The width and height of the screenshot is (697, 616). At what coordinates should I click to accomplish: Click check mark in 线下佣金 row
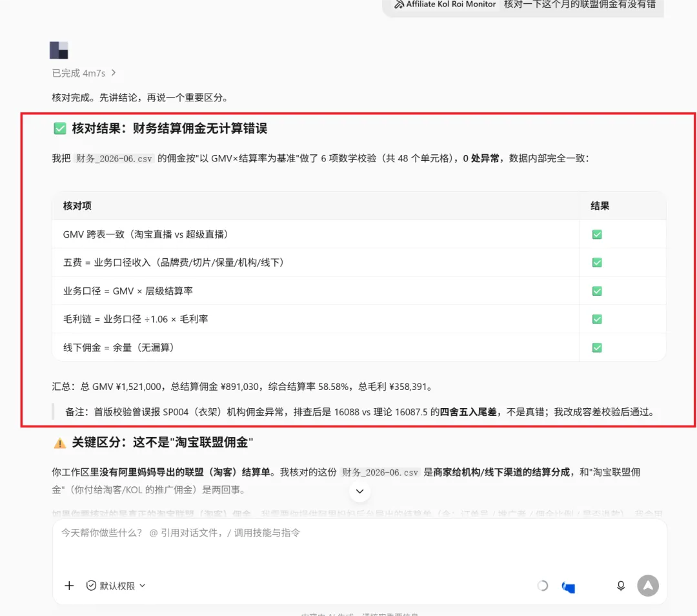(x=597, y=348)
